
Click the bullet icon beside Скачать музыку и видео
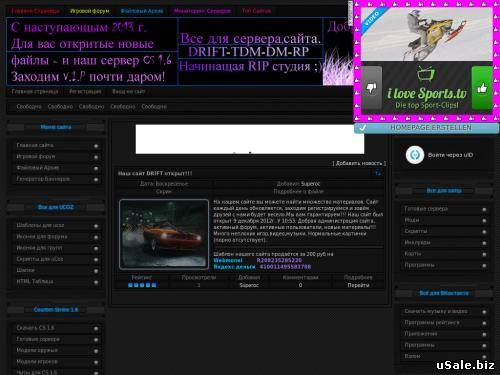pyautogui.click(x=484, y=312)
